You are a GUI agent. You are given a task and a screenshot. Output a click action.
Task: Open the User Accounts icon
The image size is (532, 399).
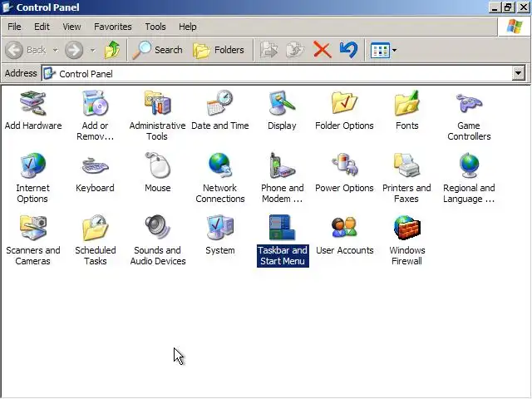click(344, 227)
